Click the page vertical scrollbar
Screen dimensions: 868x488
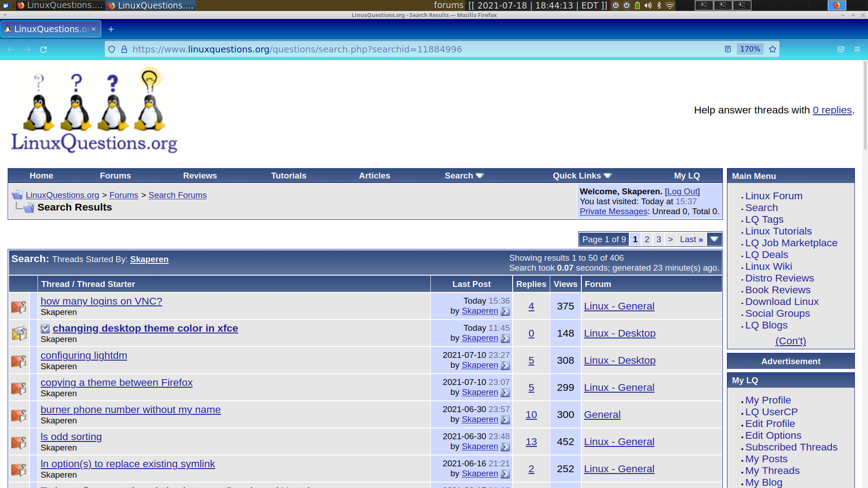pyautogui.click(x=865, y=105)
